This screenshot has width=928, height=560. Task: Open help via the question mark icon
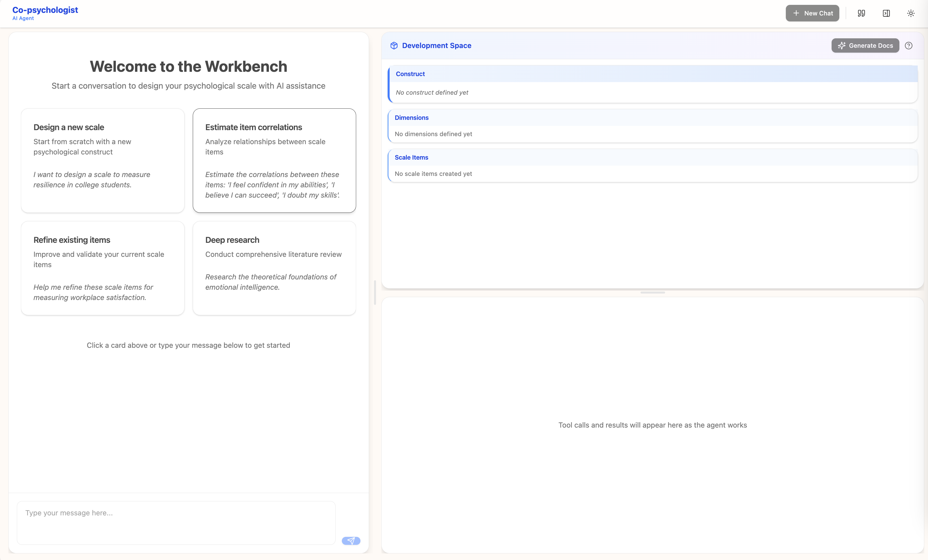click(x=909, y=45)
